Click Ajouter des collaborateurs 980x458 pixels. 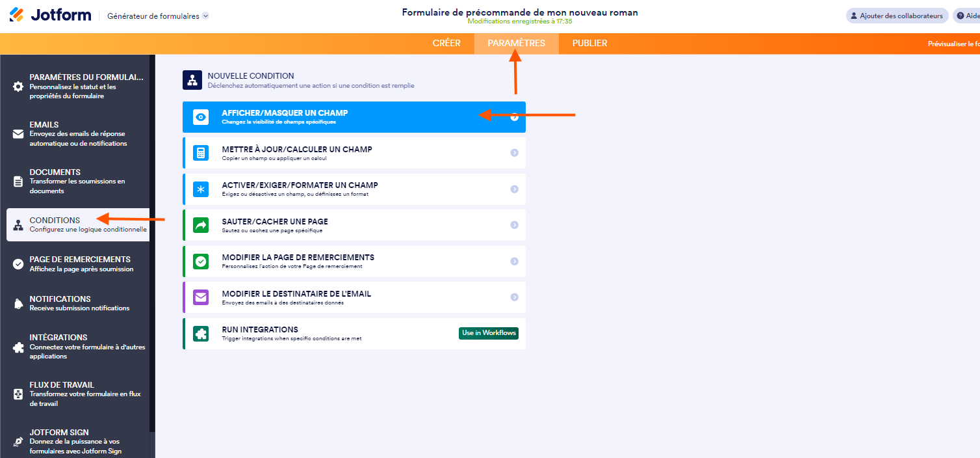click(897, 16)
